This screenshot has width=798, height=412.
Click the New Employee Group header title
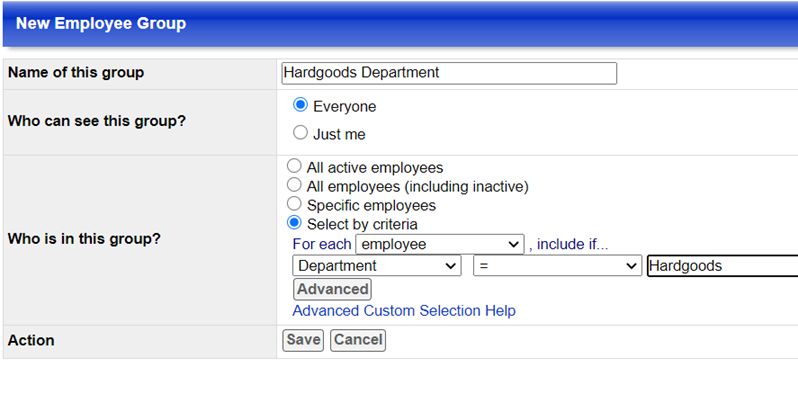pos(101,23)
